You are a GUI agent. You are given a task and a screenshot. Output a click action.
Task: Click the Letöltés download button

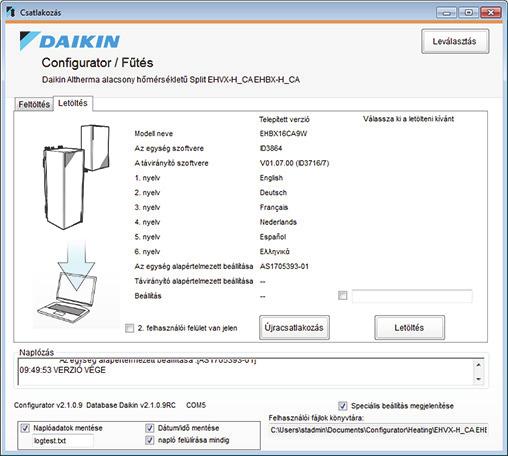point(409,328)
